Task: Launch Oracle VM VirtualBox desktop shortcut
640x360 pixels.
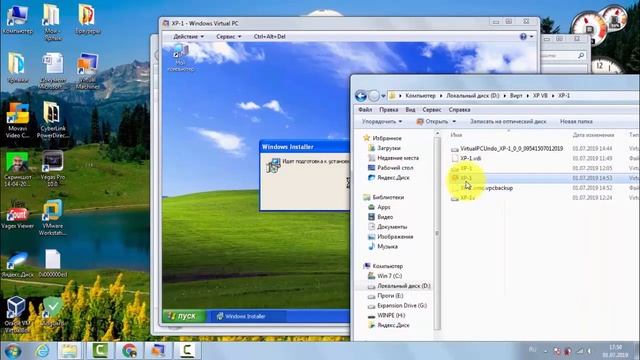Action: [17, 314]
